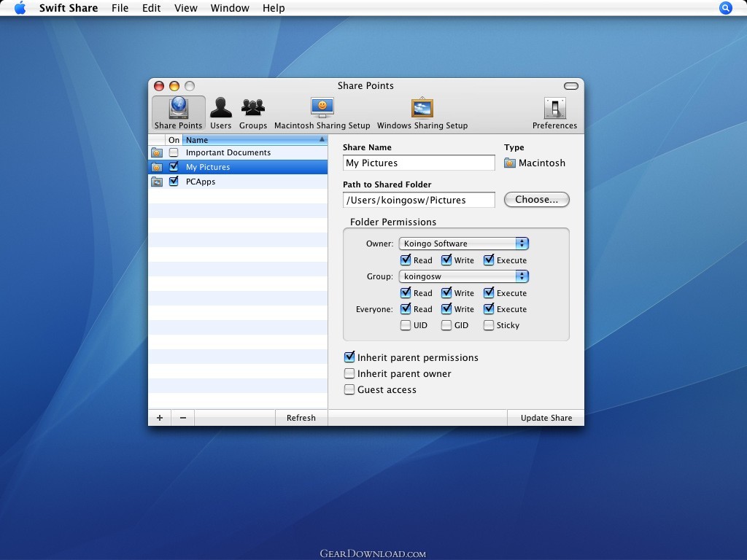Enable the UID checkbox

[406, 325]
